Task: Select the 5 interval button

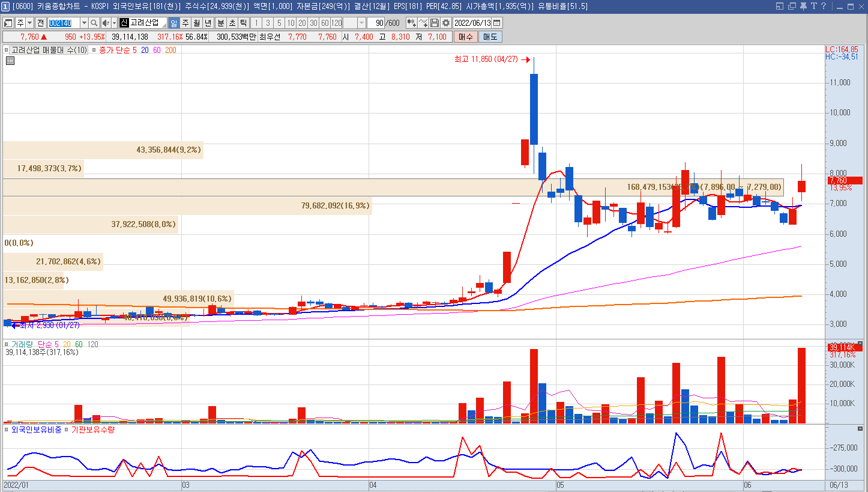Action: (279, 23)
